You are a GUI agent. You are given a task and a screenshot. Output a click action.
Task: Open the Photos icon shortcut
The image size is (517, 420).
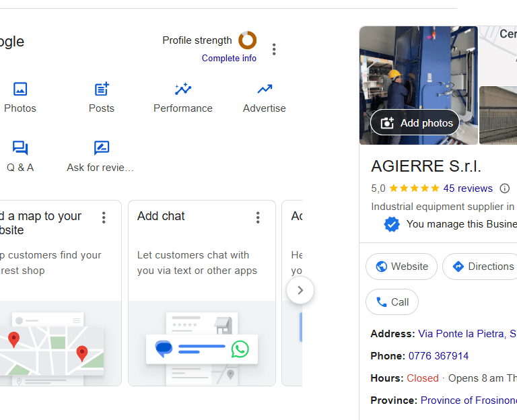pos(20,89)
